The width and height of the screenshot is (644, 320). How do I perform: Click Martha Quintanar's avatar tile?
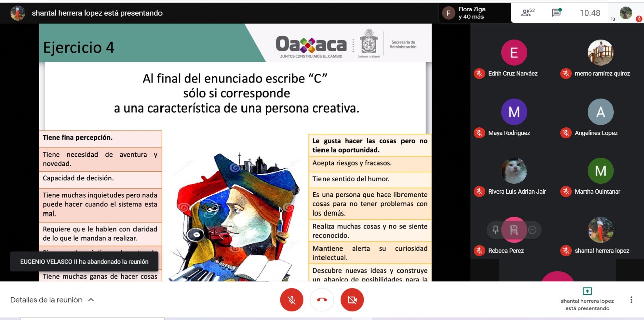coord(600,171)
